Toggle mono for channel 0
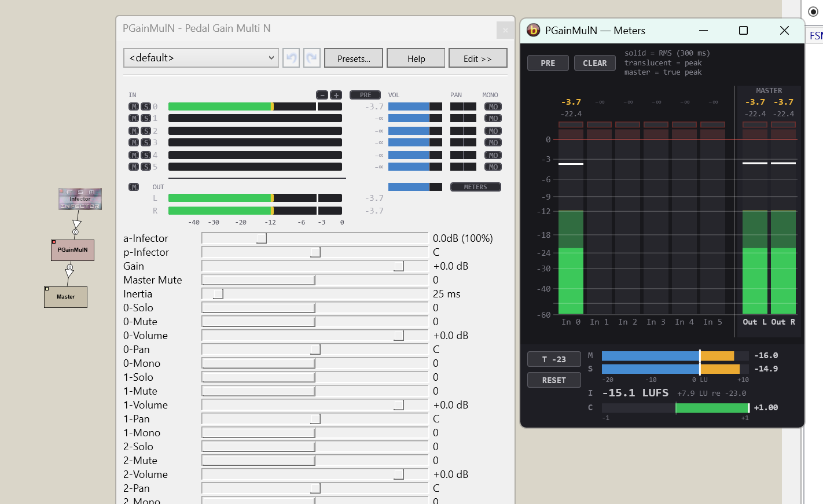Screen dimensions: 823x504 pyautogui.click(x=493, y=106)
